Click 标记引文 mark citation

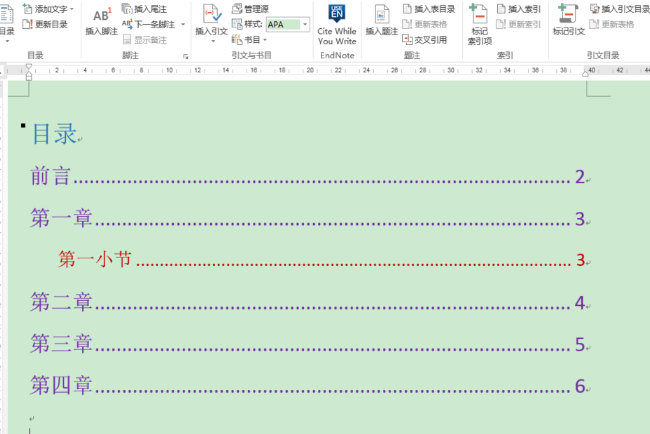569,20
